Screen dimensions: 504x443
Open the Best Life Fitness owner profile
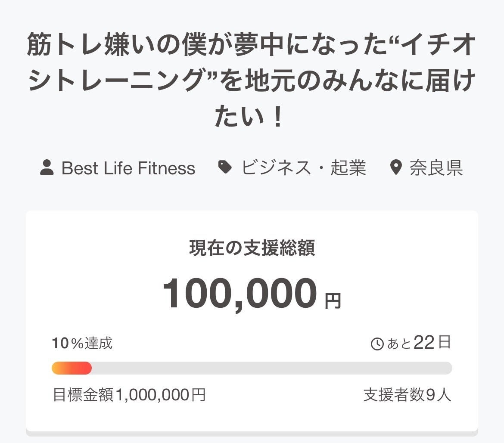coord(128,168)
